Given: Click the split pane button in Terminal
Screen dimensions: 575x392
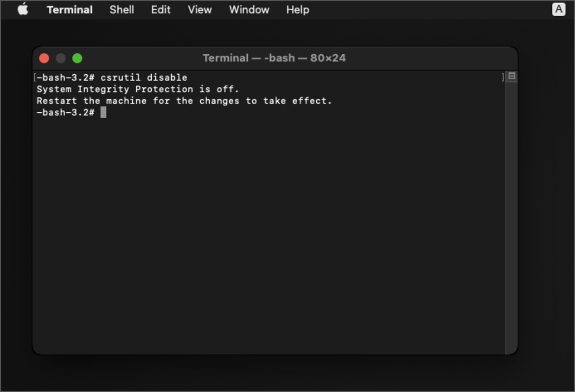Looking at the screenshot, I should [511, 76].
